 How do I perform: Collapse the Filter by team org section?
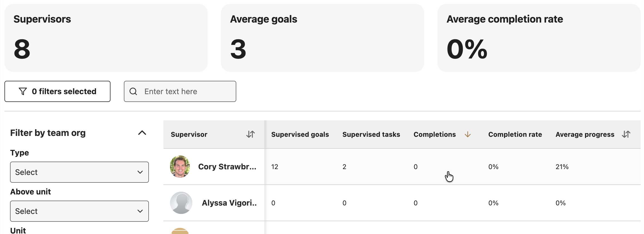click(x=142, y=133)
